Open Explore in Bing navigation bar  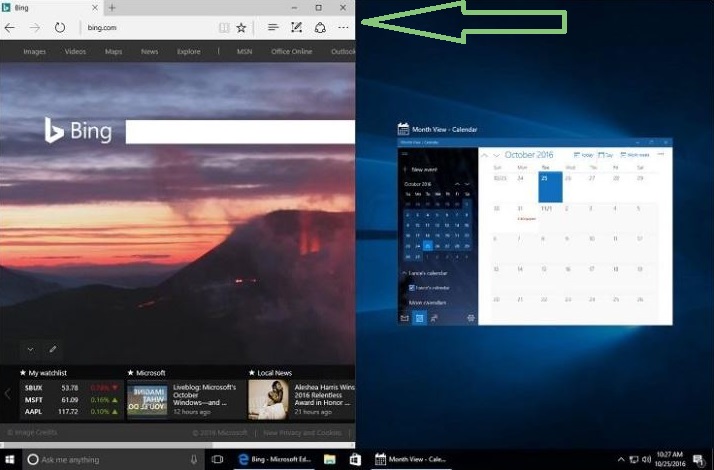click(189, 51)
